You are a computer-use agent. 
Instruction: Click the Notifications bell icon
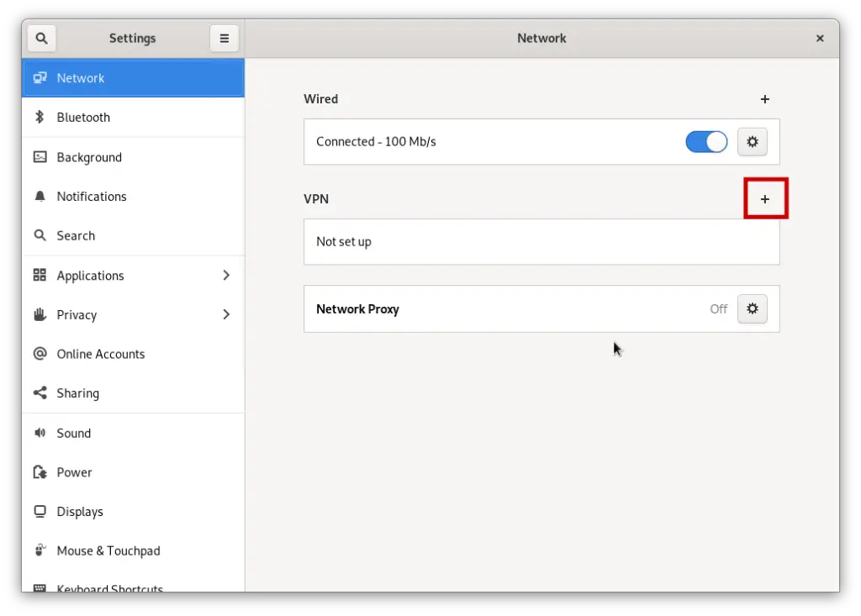40,196
